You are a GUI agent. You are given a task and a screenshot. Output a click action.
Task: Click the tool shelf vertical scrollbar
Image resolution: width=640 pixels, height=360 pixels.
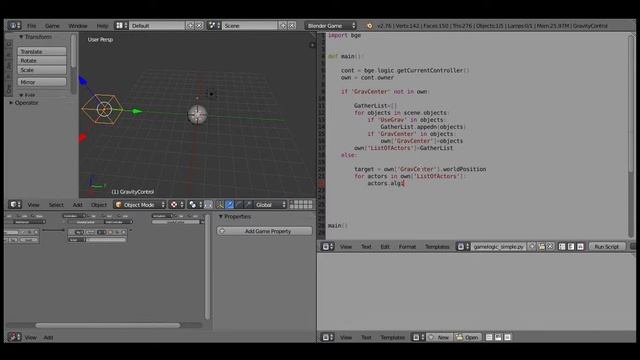73,51
